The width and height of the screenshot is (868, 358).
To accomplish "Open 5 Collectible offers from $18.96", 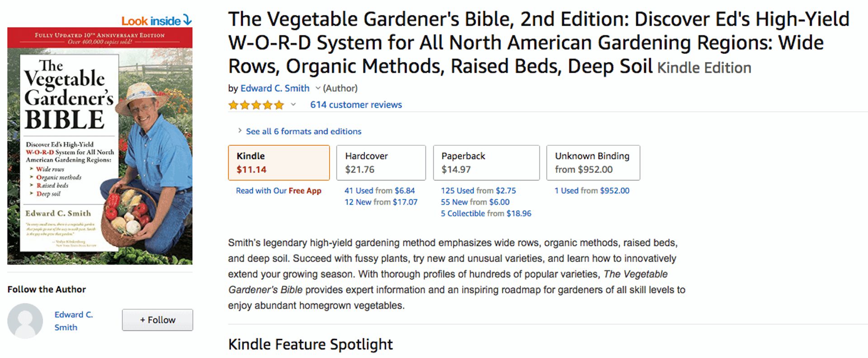I will 486,213.
